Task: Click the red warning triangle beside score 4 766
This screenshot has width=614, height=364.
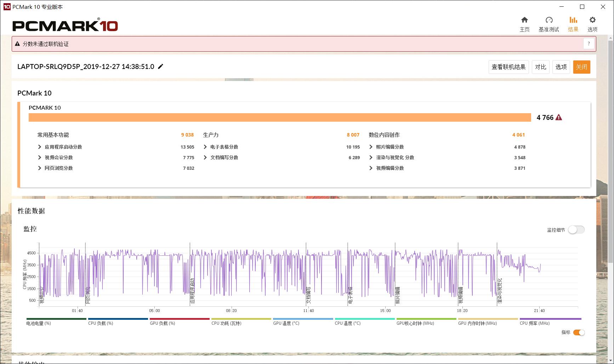Action: pos(559,117)
